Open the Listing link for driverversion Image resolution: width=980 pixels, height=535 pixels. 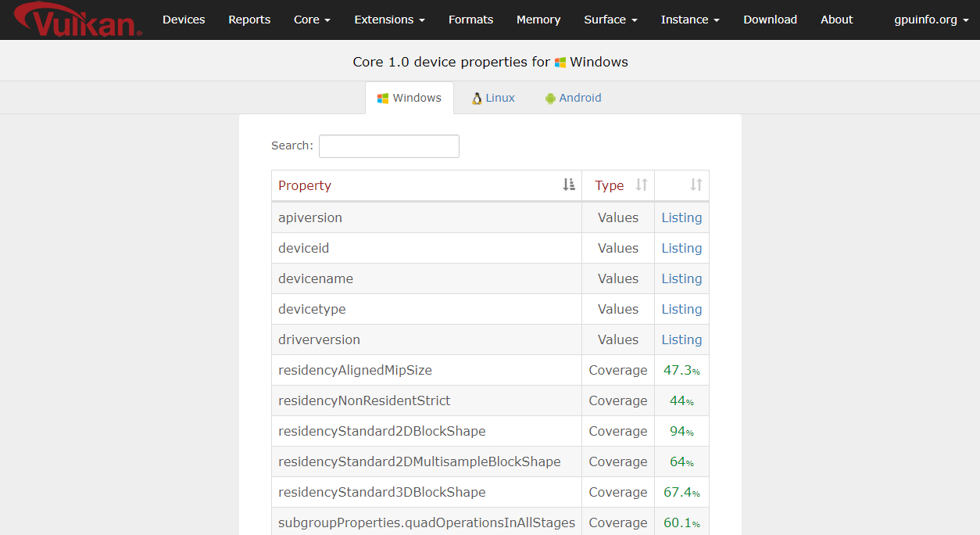pyautogui.click(x=681, y=339)
